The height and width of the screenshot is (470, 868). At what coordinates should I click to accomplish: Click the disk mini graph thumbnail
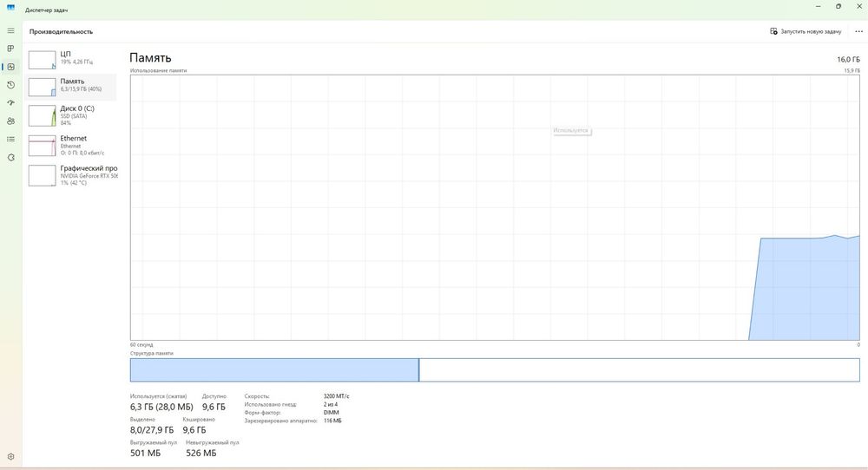[x=42, y=115]
